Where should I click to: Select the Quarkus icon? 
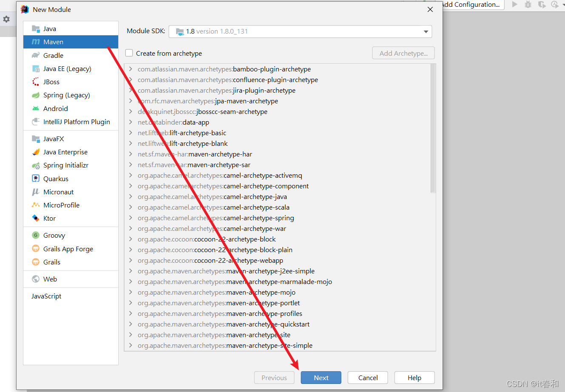tap(36, 179)
